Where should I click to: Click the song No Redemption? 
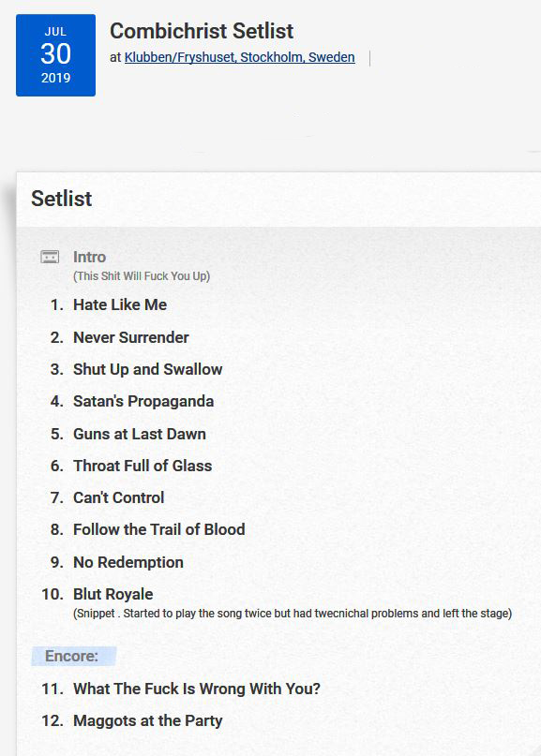point(128,562)
